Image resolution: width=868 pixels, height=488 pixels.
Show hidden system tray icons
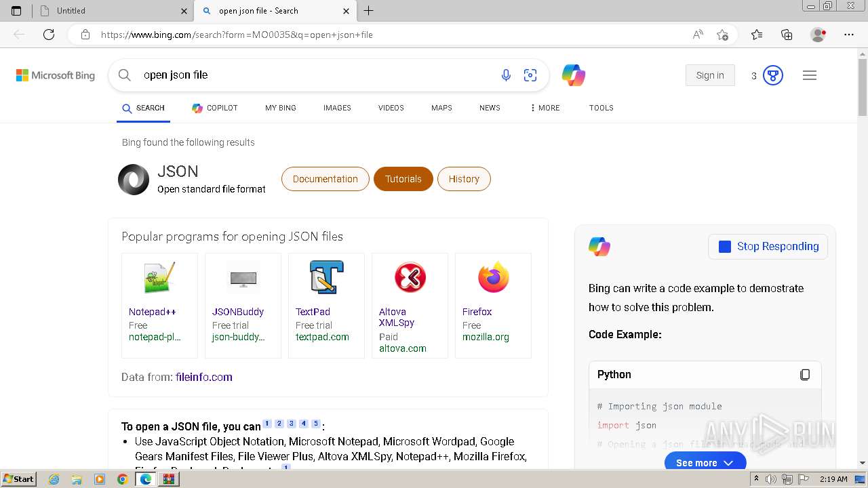click(x=757, y=479)
